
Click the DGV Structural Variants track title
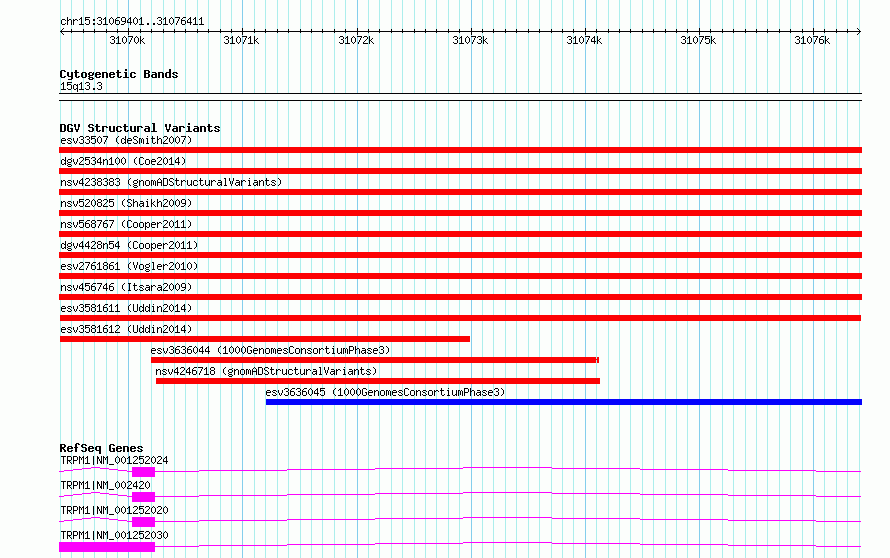point(140,128)
